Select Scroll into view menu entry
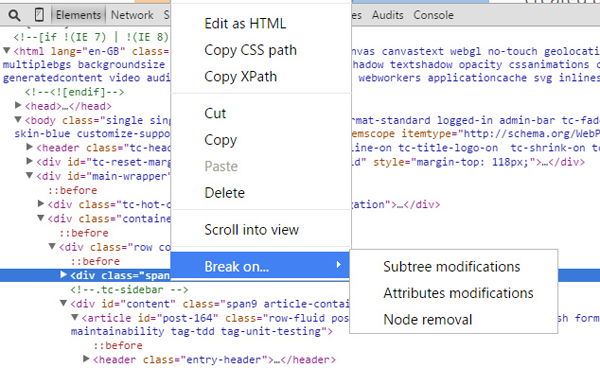 pyautogui.click(x=261, y=230)
